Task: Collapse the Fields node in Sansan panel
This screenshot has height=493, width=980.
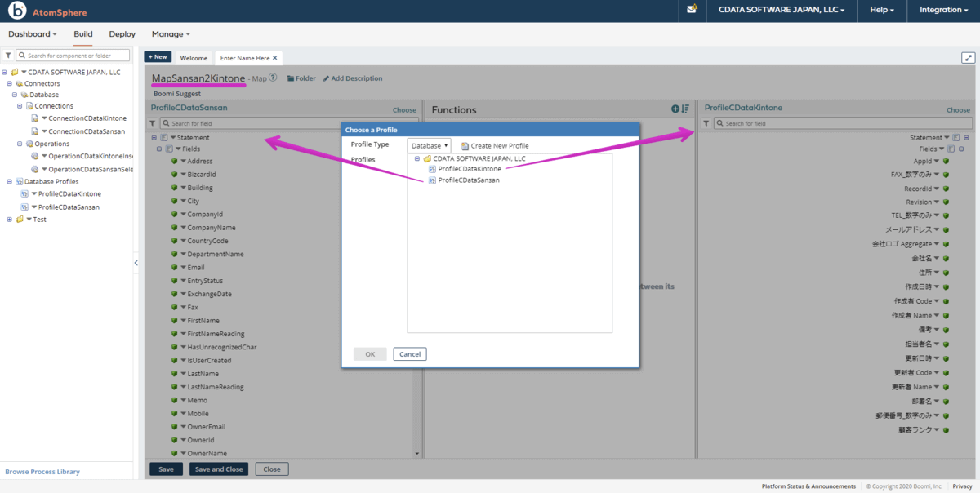Action: [x=159, y=149]
